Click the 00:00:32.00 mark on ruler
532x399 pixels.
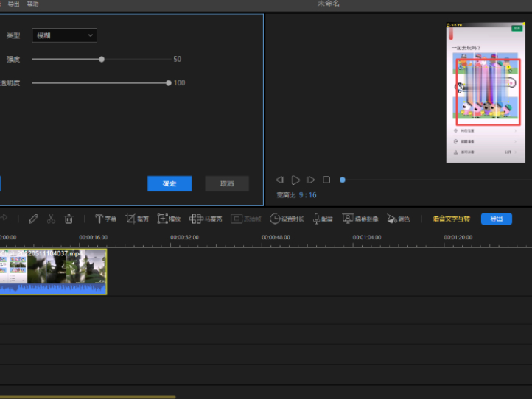[184, 237]
